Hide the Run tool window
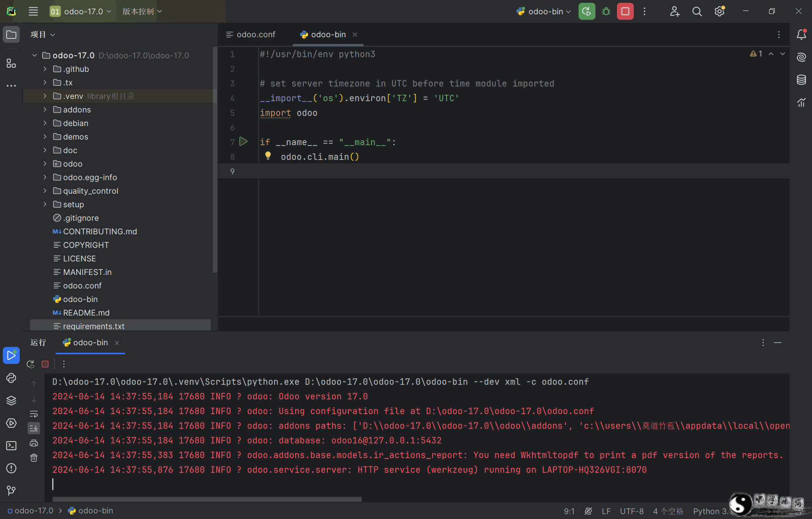 tap(778, 343)
